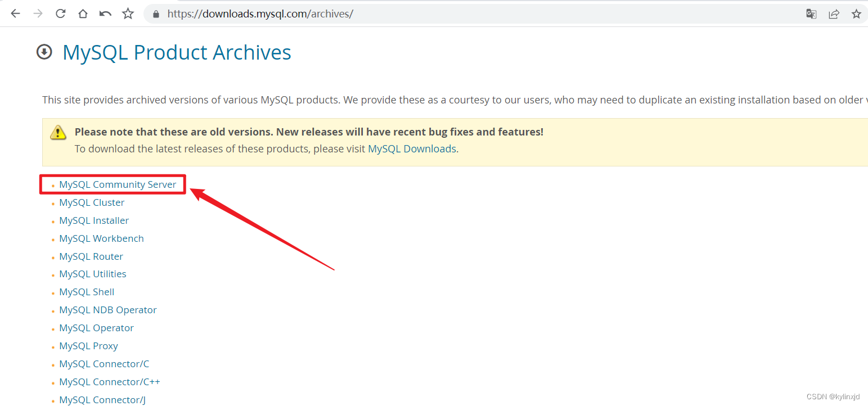The height and width of the screenshot is (406, 868).
Task: Click the 'This site provides archived versions' paragraph
Action: point(455,100)
